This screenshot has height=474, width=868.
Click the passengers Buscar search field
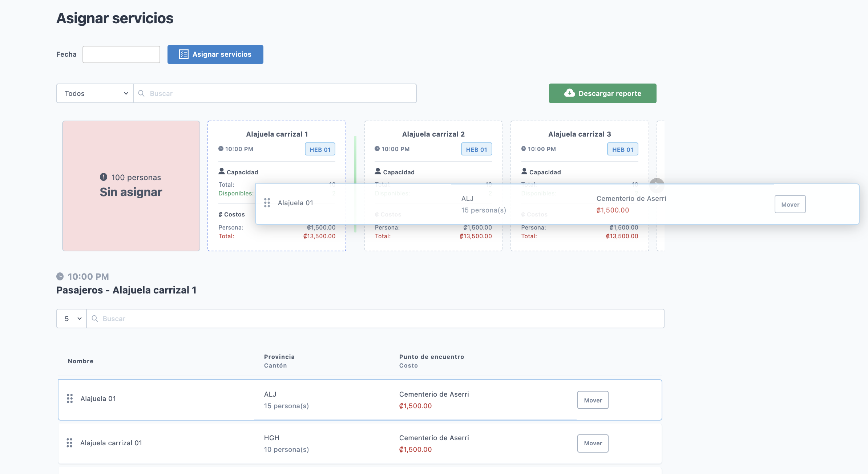[x=375, y=319]
